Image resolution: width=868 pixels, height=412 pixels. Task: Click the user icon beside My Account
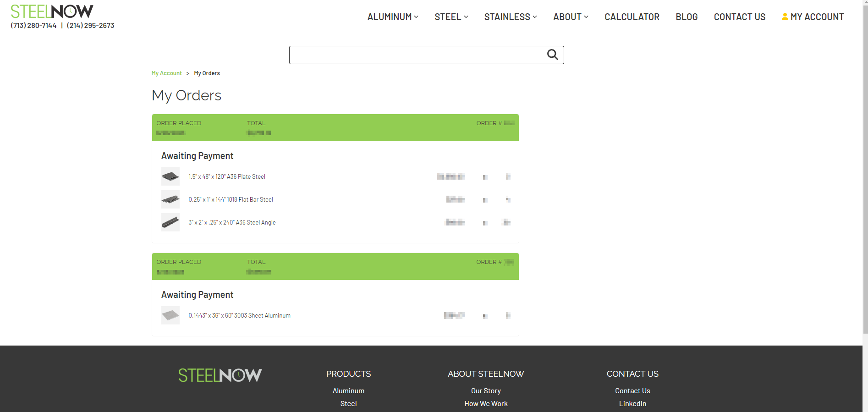pyautogui.click(x=785, y=17)
